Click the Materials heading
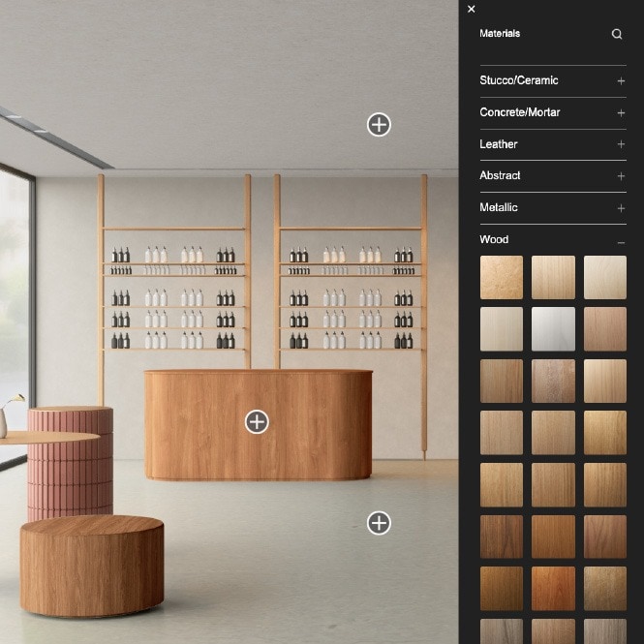 pyautogui.click(x=500, y=33)
